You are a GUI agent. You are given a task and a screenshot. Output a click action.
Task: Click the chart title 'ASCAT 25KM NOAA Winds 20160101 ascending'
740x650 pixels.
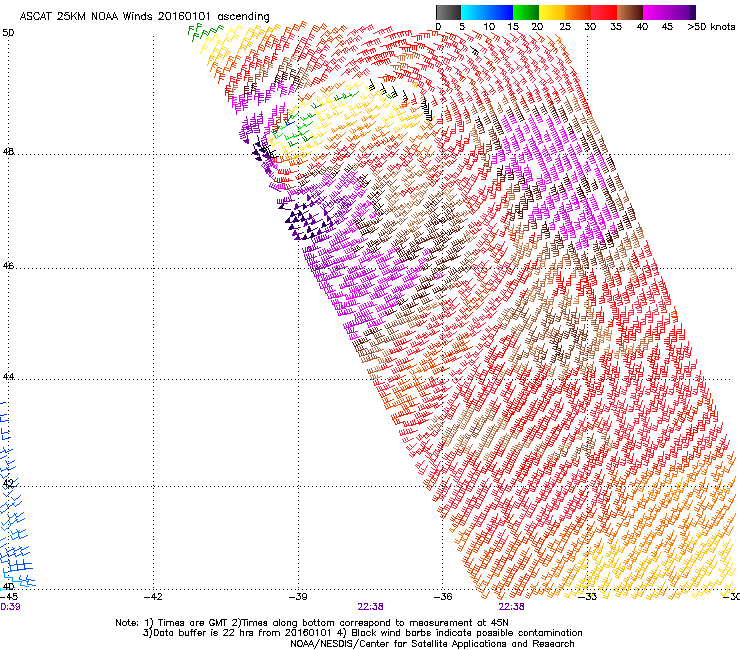(x=144, y=17)
